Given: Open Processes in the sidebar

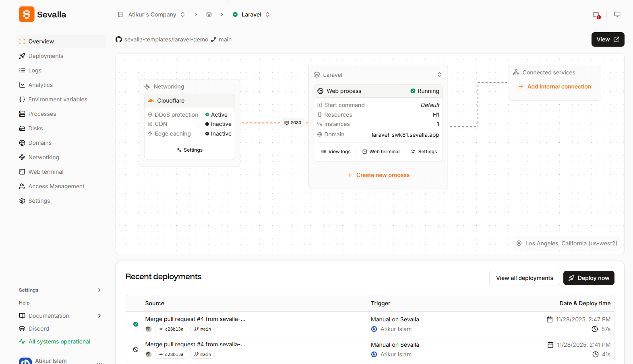Looking at the screenshot, I should (61, 114).
